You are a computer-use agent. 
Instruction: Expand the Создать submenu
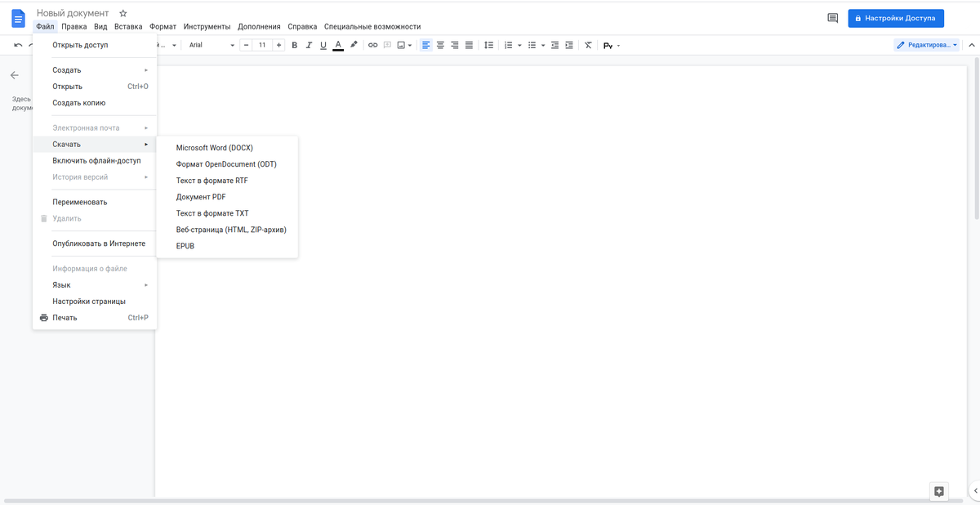pos(94,70)
